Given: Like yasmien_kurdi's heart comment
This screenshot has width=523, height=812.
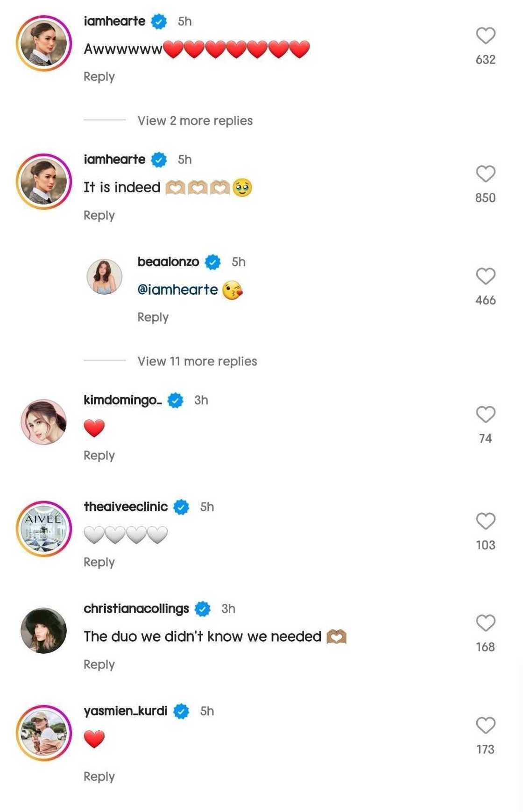Looking at the screenshot, I should pos(485,725).
